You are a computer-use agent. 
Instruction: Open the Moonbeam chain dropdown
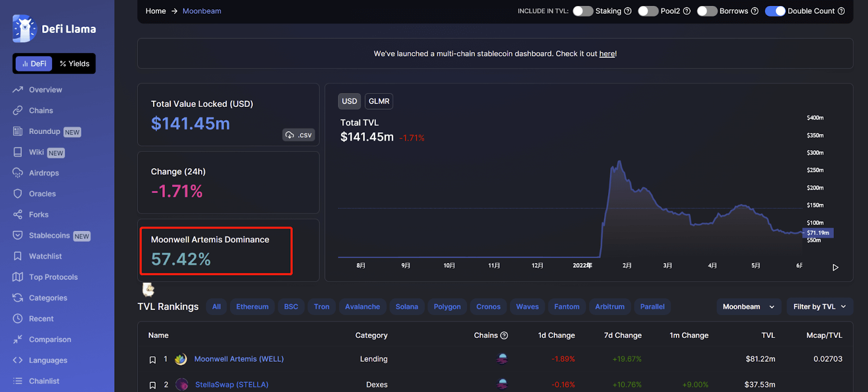click(749, 307)
